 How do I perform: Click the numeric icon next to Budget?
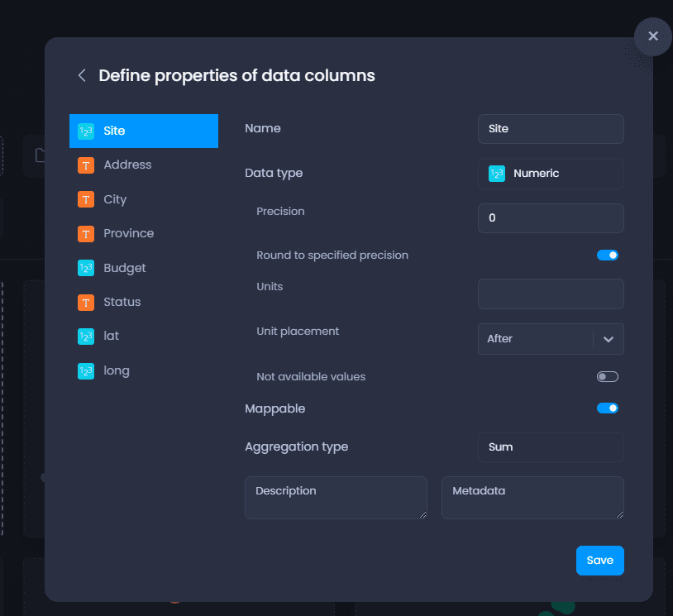(x=86, y=268)
